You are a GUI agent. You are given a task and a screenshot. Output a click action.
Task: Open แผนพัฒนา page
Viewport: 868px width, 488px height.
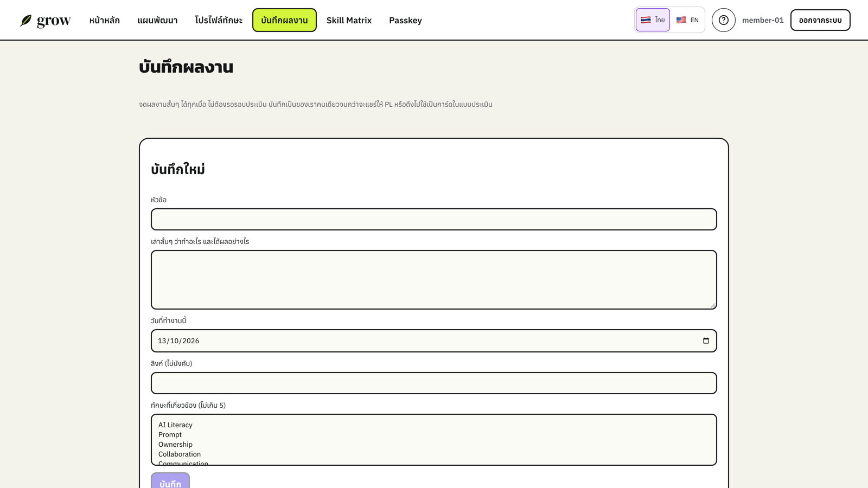pyautogui.click(x=157, y=20)
